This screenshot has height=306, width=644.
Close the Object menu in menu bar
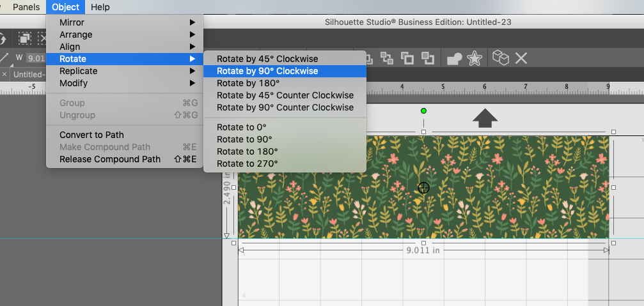pyautogui.click(x=66, y=7)
